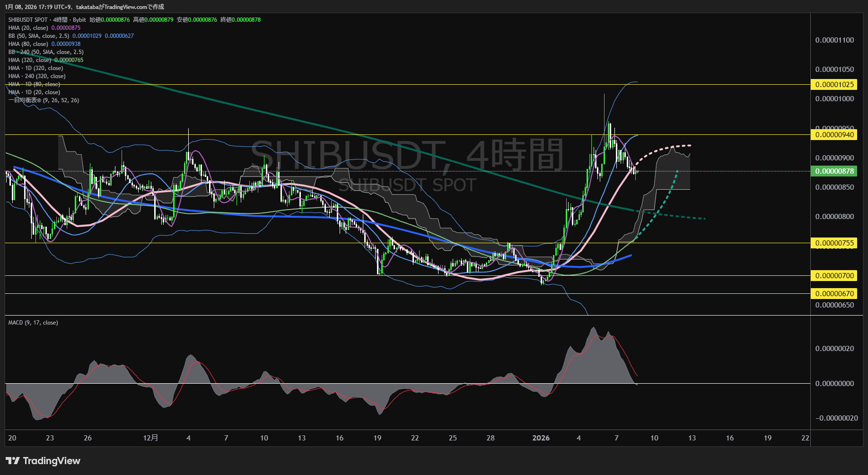
Task: Click the yellow 0.00000755 price label
Action: click(834, 243)
